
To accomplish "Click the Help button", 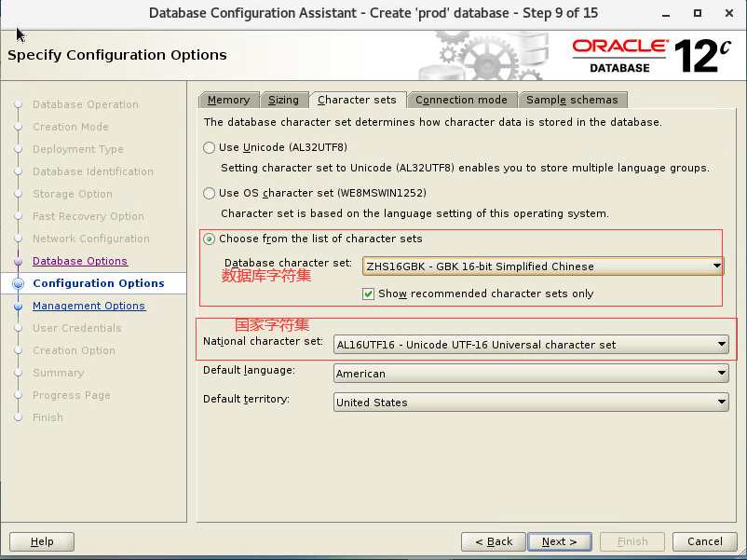I will [x=42, y=542].
